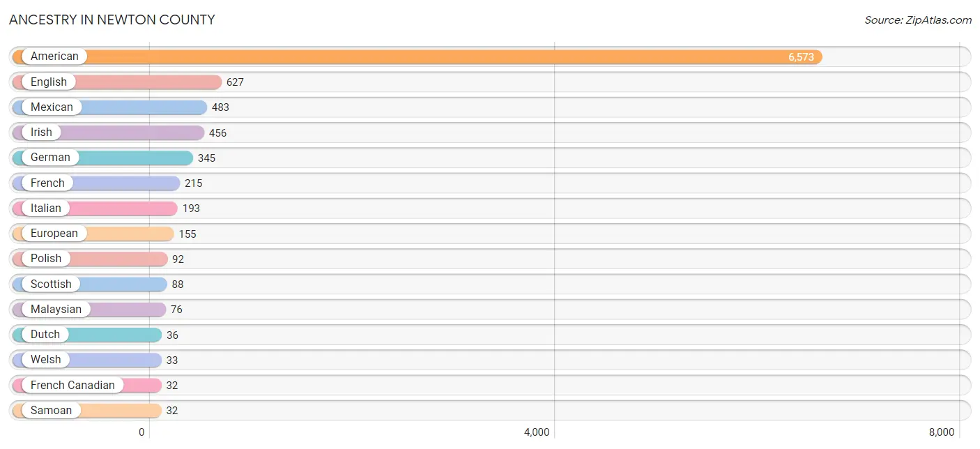Image resolution: width=980 pixels, height=449 pixels.
Task: Click the 456 value beside Irish
Action: tap(217, 132)
